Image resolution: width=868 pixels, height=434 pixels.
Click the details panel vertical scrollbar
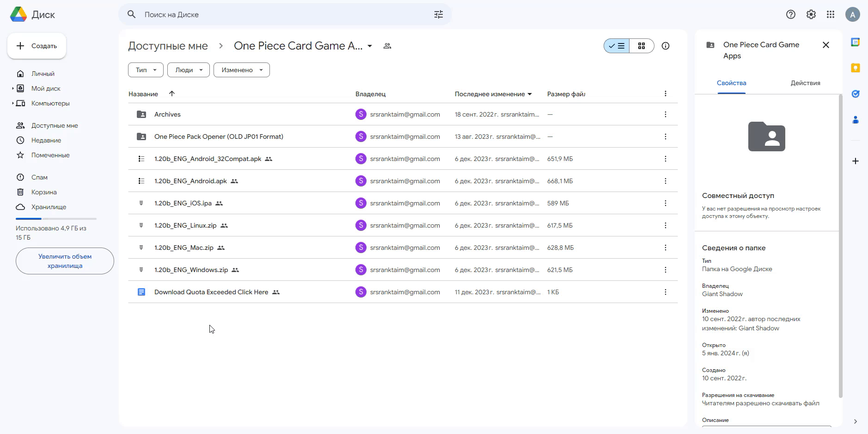pyautogui.click(x=840, y=245)
